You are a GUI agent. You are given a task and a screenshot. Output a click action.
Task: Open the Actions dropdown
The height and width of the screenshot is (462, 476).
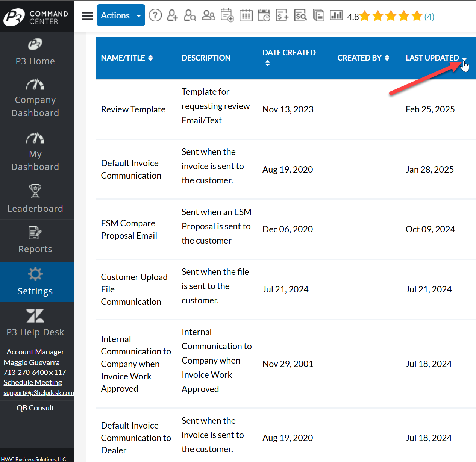point(121,15)
